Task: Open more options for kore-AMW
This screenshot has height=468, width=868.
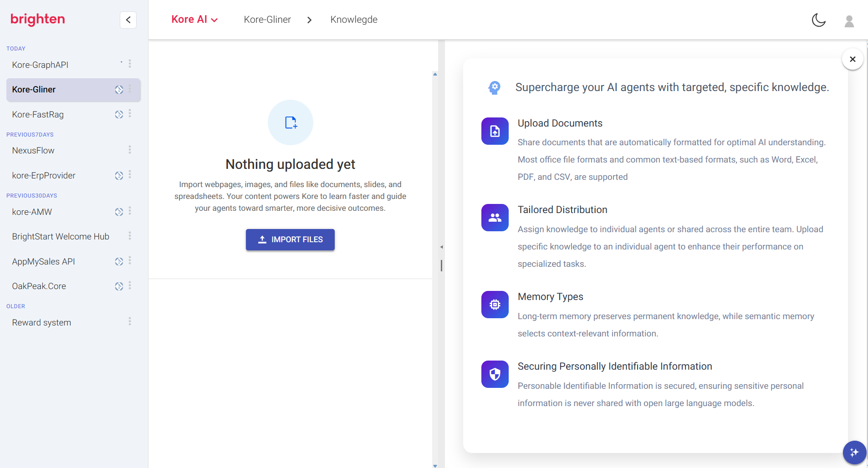Action: pos(130,211)
